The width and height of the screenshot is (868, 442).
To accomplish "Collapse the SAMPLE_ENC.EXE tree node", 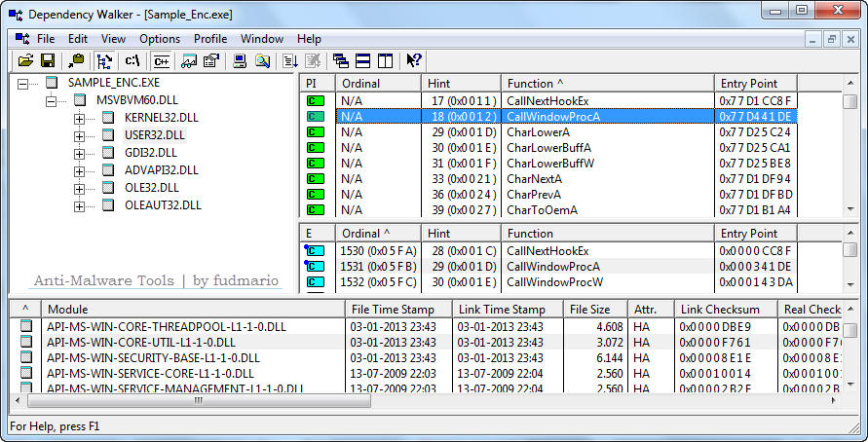I will (x=22, y=84).
